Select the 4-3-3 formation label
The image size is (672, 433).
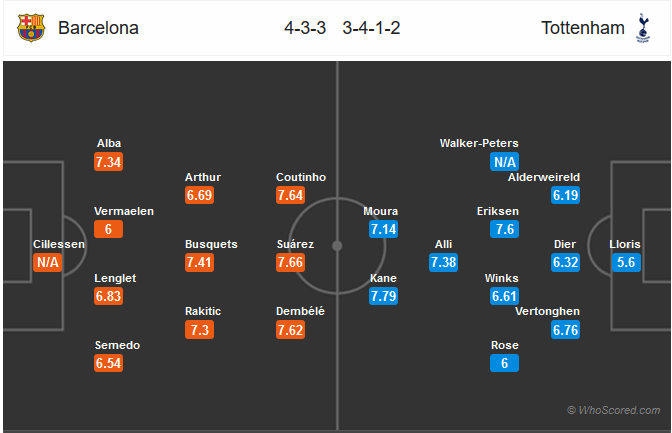tap(305, 28)
